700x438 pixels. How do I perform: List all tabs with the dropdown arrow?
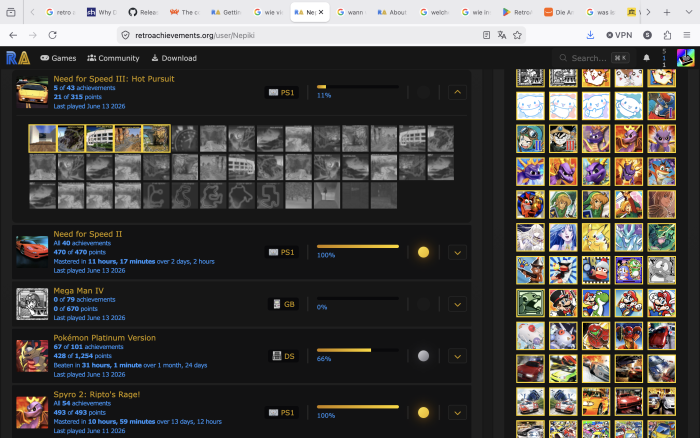click(689, 13)
